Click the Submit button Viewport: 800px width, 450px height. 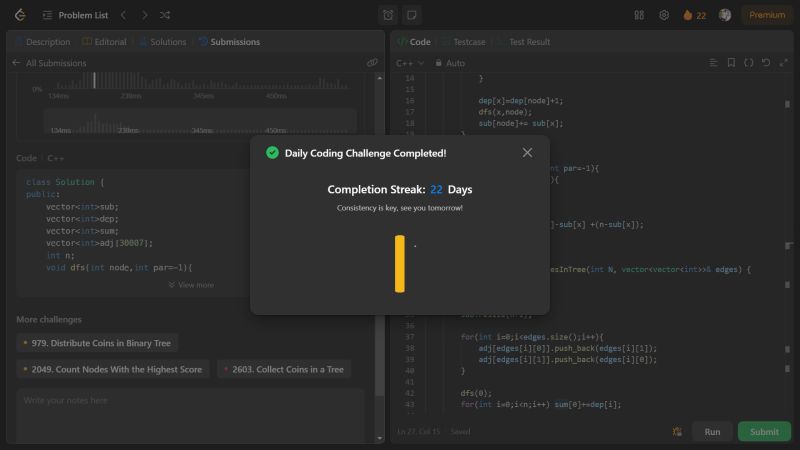[764, 432]
